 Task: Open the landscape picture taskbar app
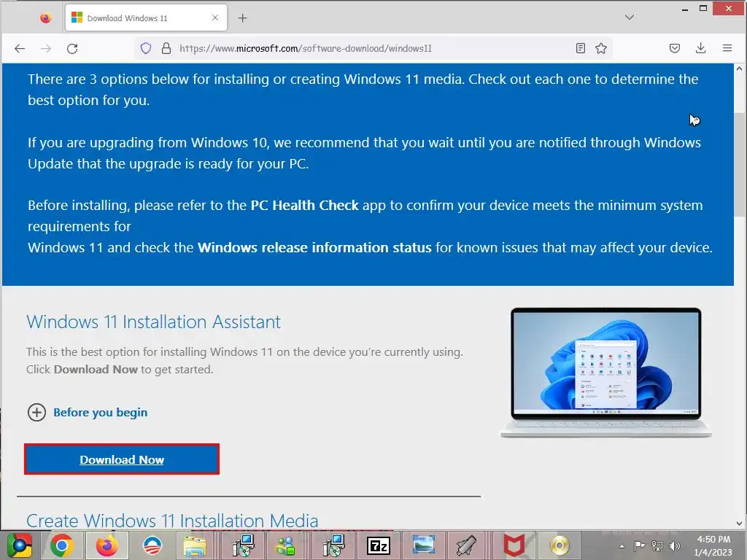tap(424, 545)
